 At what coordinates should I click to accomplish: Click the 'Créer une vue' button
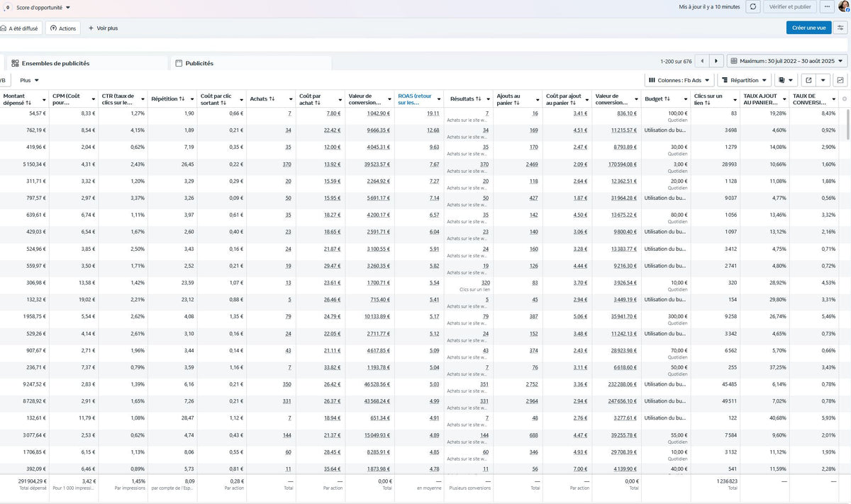click(808, 28)
